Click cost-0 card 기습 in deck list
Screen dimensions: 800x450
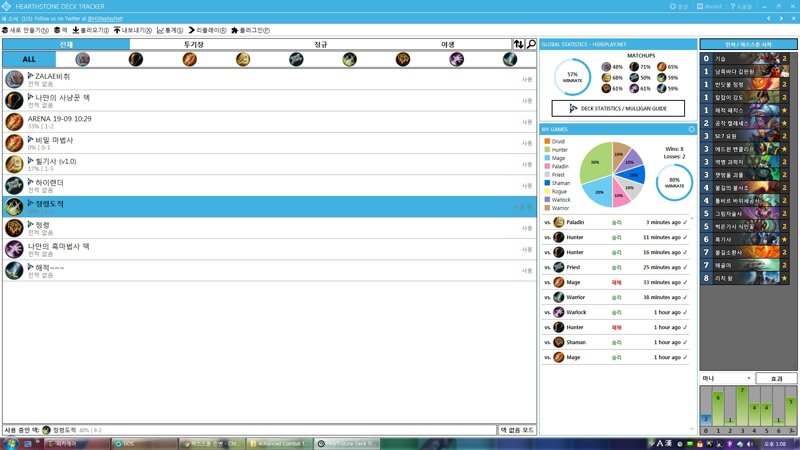coord(745,58)
